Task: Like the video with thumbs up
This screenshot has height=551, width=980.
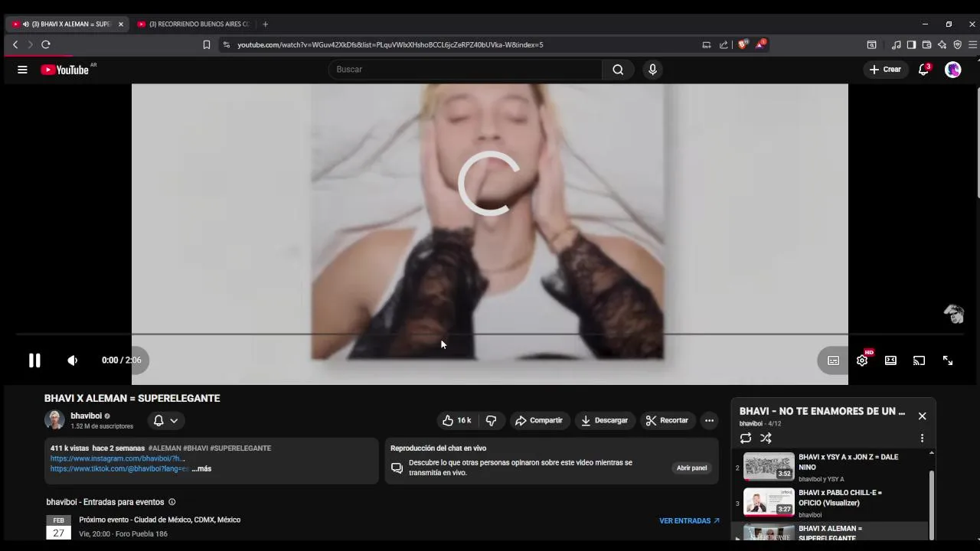Action: pos(456,420)
